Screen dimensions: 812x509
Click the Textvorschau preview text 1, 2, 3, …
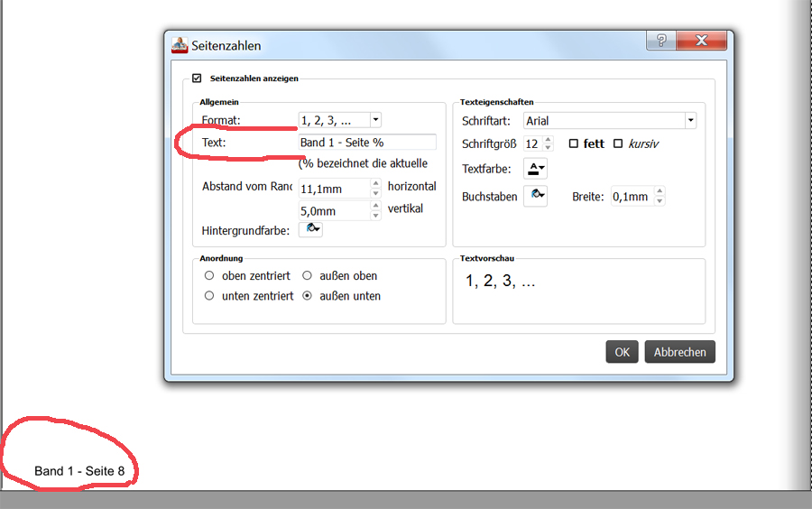click(x=500, y=281)
